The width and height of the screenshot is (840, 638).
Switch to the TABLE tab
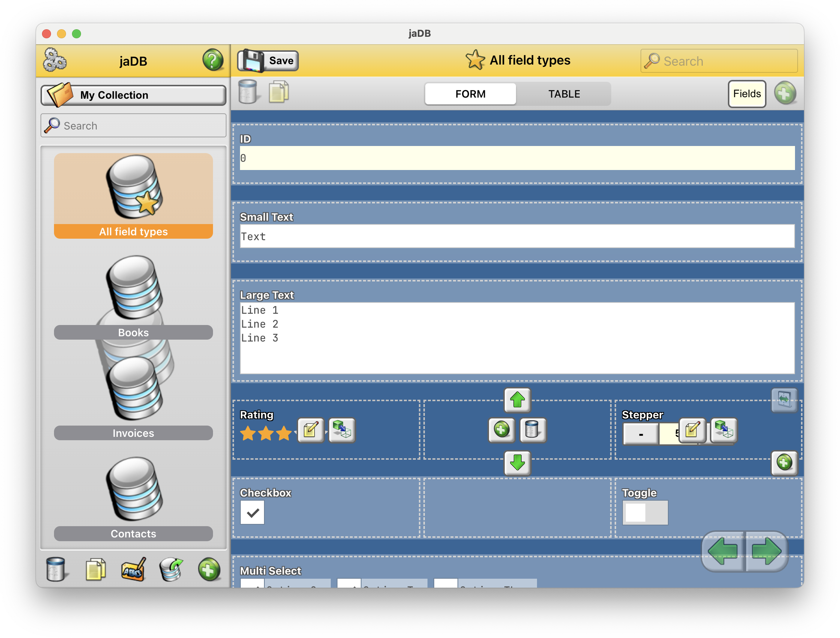564,94
